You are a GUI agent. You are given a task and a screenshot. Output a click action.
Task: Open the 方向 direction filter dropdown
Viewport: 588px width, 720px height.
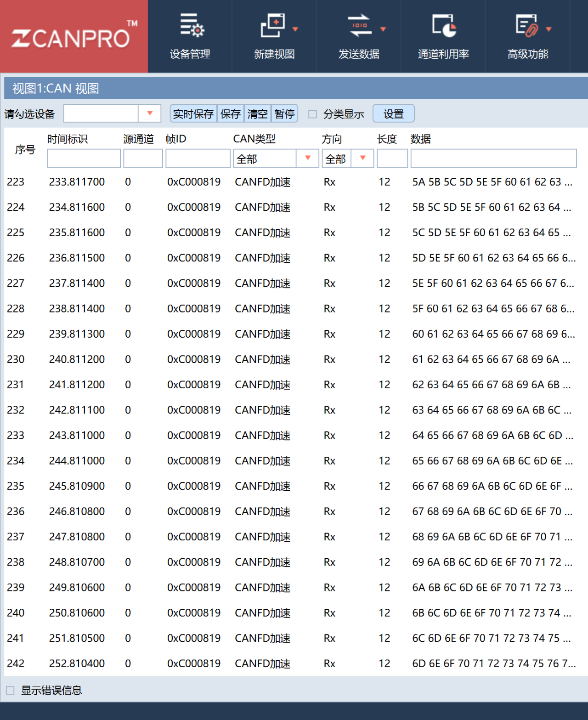(x=362, y=159)
